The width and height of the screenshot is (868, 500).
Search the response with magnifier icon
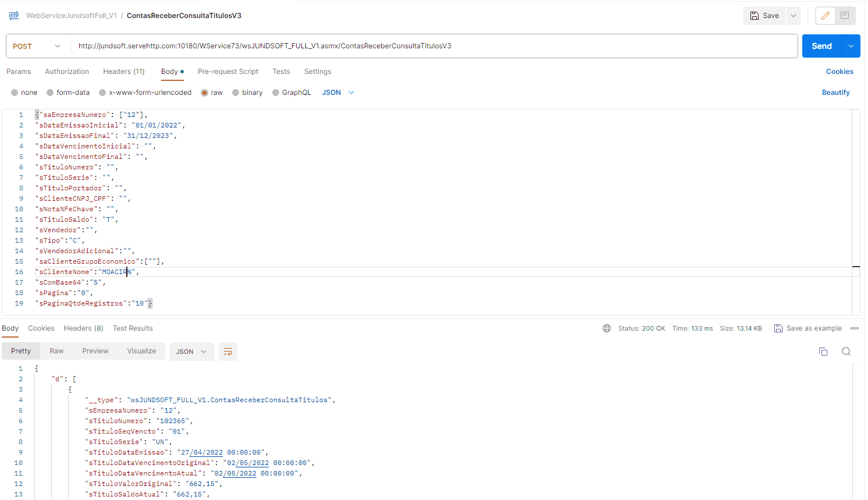tap(846, 352)
